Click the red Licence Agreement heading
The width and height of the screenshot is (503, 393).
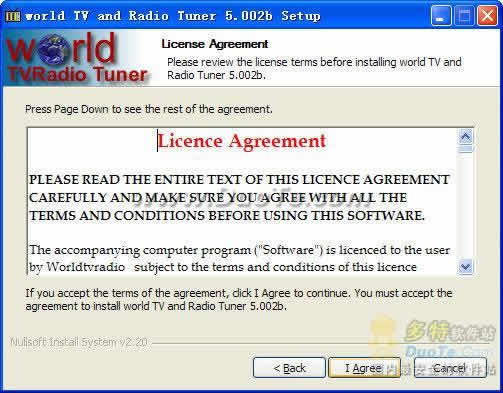(242, 141)
